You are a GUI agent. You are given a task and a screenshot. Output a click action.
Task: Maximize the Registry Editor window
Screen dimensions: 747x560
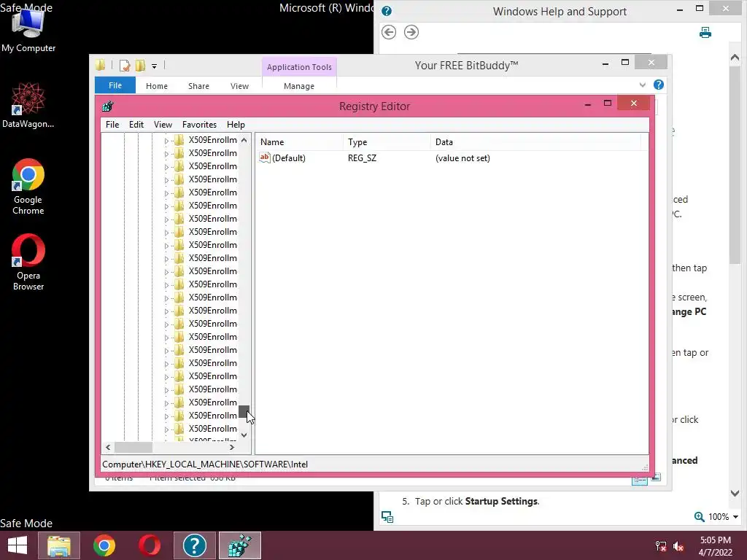point(608,103)
